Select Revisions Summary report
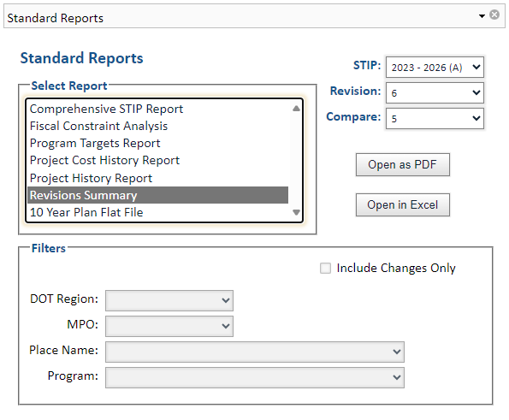This screenshot has width=509, height=420. click(158, 195)
